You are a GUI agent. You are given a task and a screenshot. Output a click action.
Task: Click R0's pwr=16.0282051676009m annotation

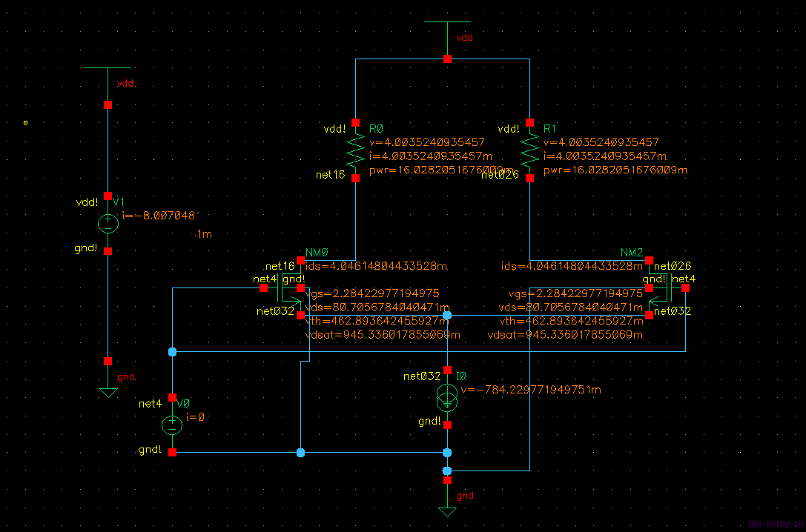tap(441, 170)
